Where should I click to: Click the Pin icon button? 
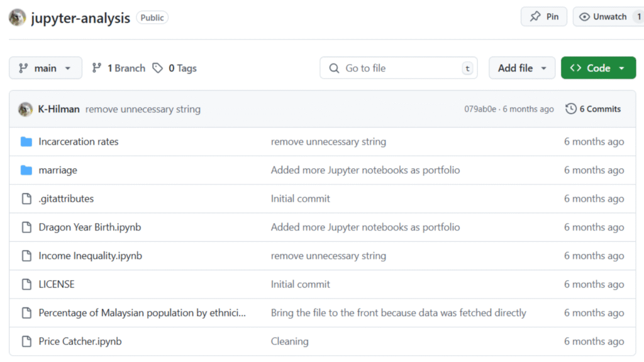[544, 17]
